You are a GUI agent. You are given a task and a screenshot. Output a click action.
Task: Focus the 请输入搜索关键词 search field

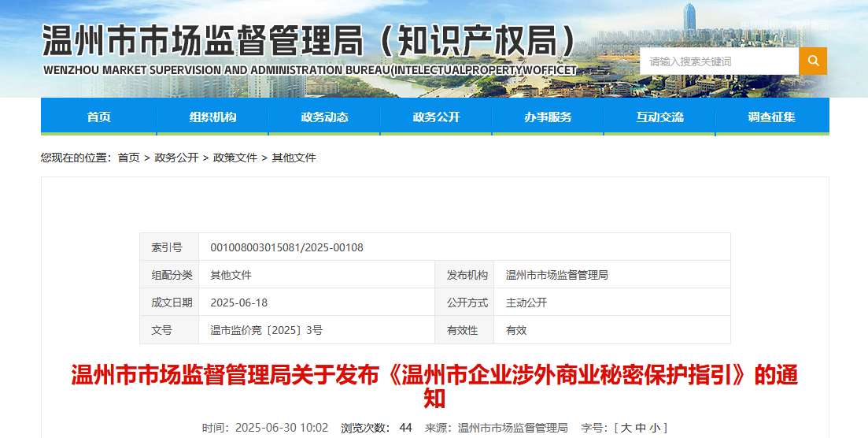(719, 61)
